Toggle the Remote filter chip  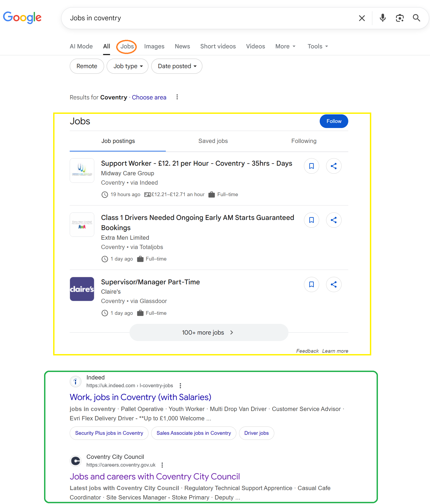tap(87, 66)
